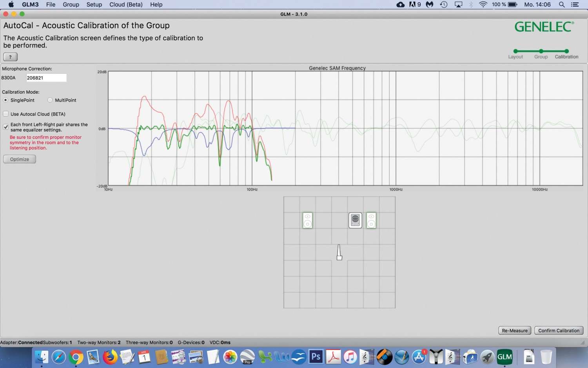
Task: Open the Group menu
Action: click(71, 4)
